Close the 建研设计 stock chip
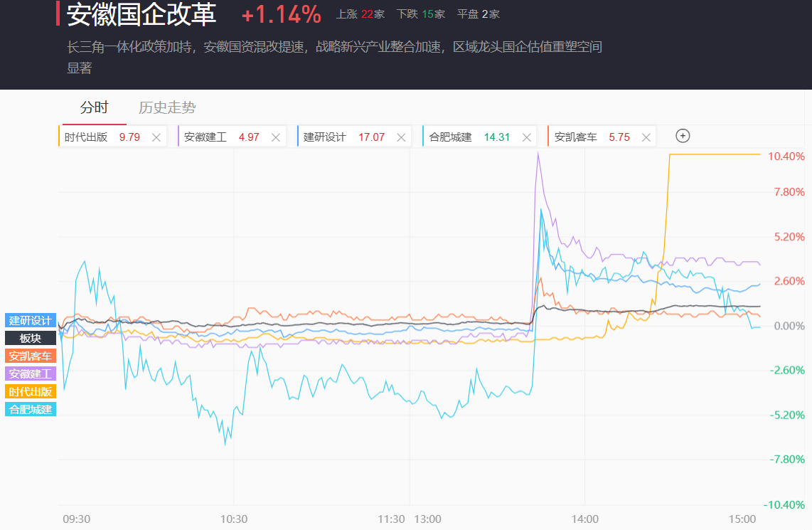 pos(401,137)
